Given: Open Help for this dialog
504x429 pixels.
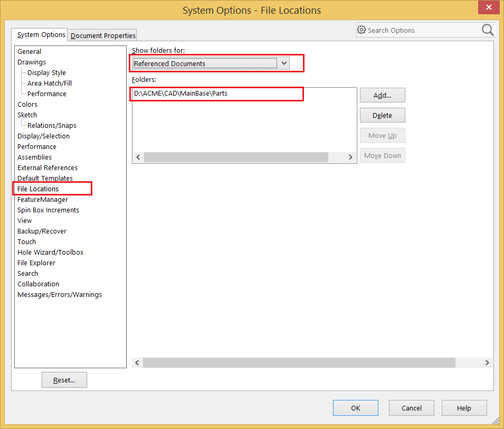Looking at the screenshot, I should [464, 408].
